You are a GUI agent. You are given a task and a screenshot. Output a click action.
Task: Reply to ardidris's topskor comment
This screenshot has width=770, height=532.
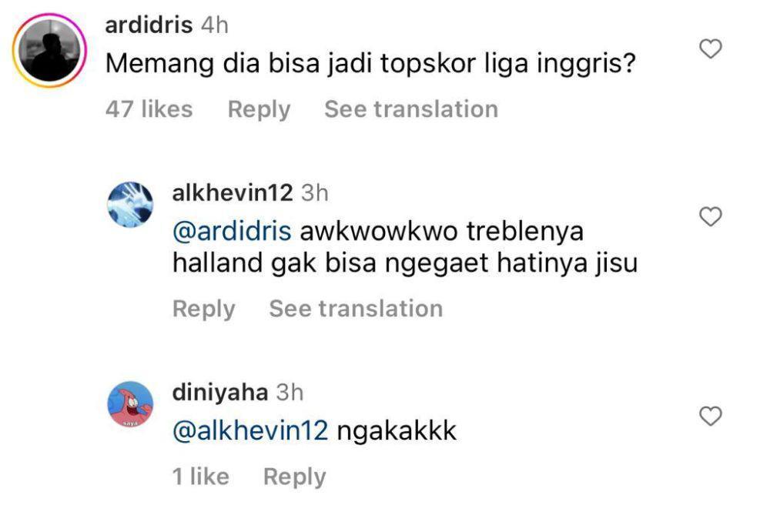pos(259,109)
